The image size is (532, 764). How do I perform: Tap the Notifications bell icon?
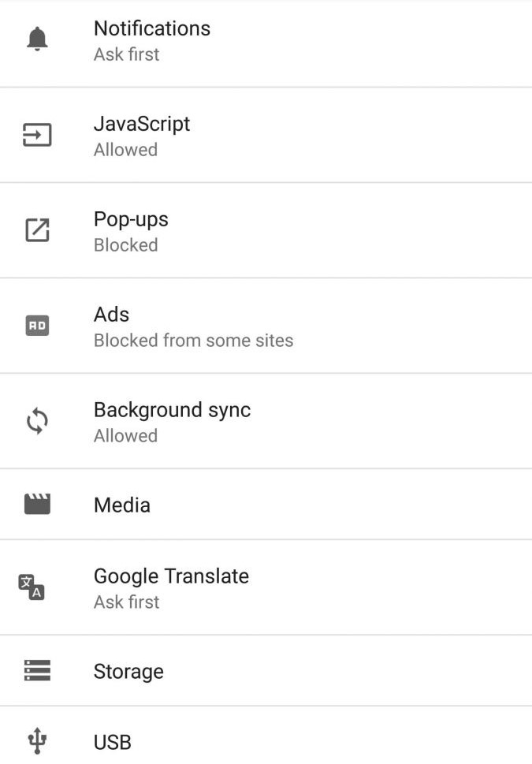(37, 39)
